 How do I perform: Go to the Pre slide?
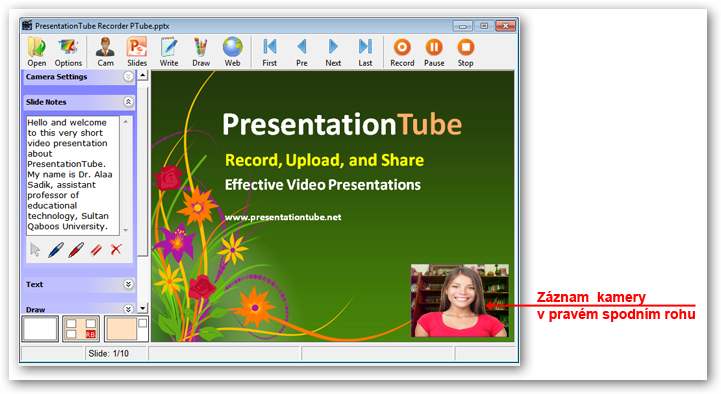click(302, 52)
